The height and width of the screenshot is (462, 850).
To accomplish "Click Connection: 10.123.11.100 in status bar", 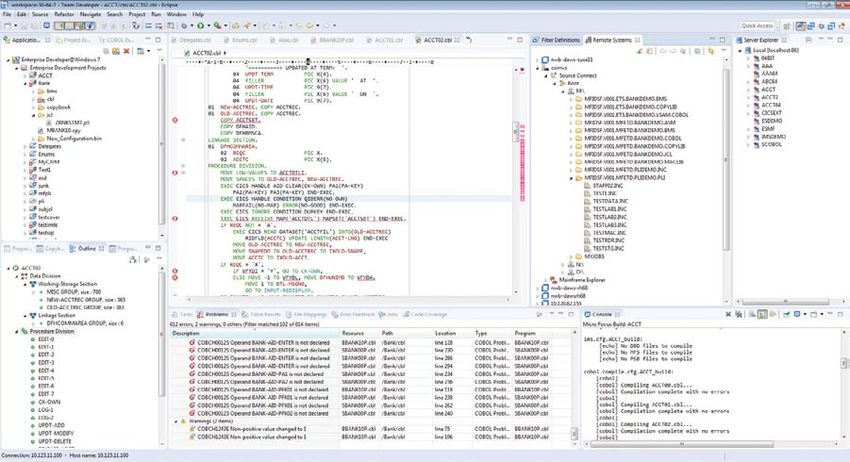I will (x=31, y=455).
